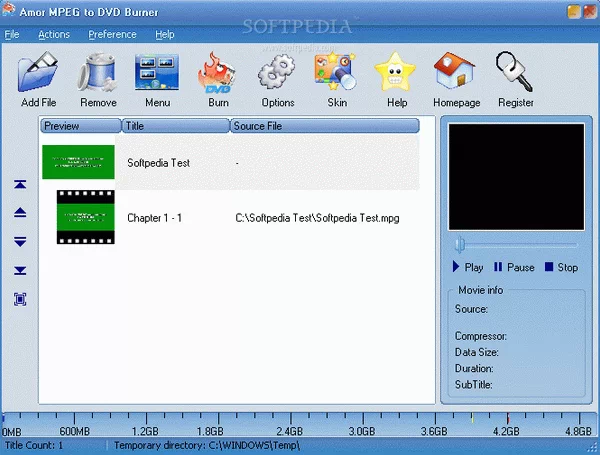
Task: Click the 'Temporary directory: C:\WINDOWS\Temp\' status text
Action: pyautogui.click(x=207, y=445)
